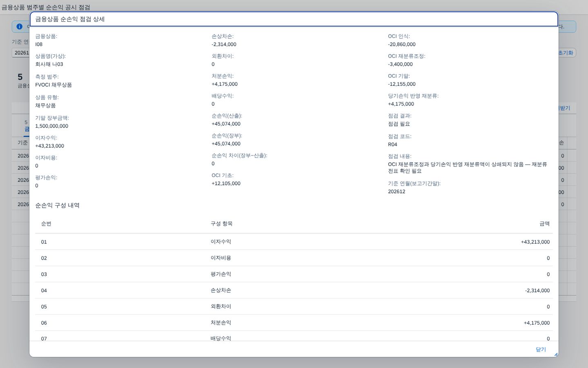Click the amount +43,213,000 in row 01

pos(535,242)
